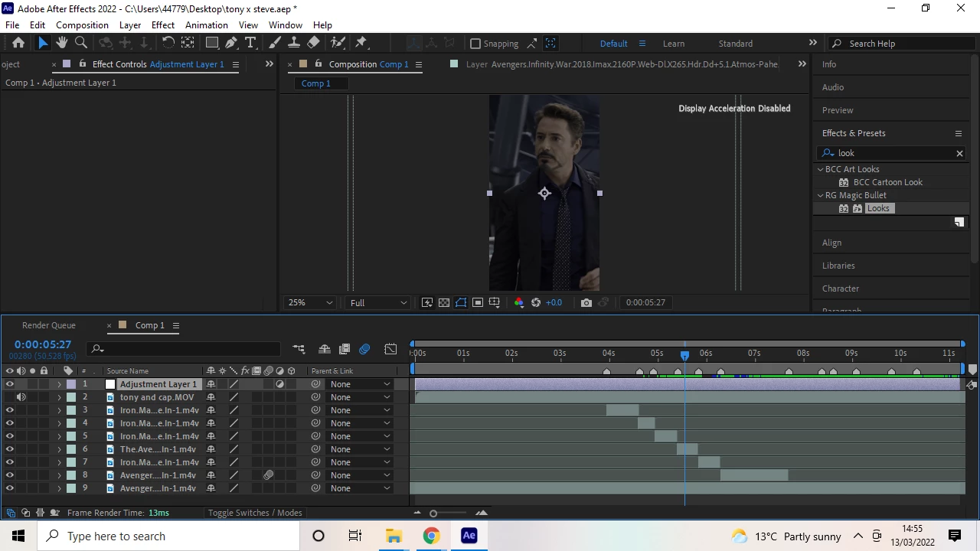Collapse BCC Art Looks category
This screenshot has height=551, width=980.
[x=821, y=169]
